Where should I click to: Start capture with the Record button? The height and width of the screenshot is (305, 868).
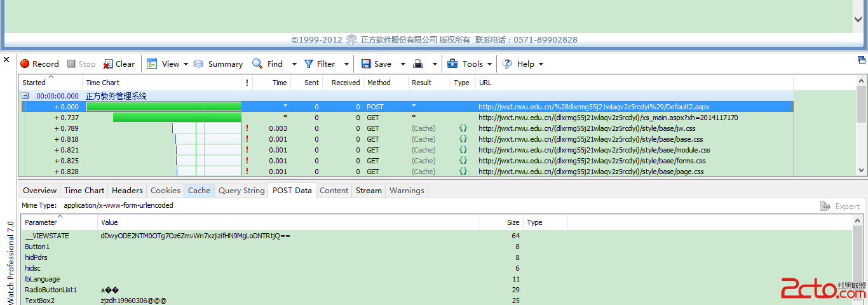pyautogui.click(x=39, y=64)
